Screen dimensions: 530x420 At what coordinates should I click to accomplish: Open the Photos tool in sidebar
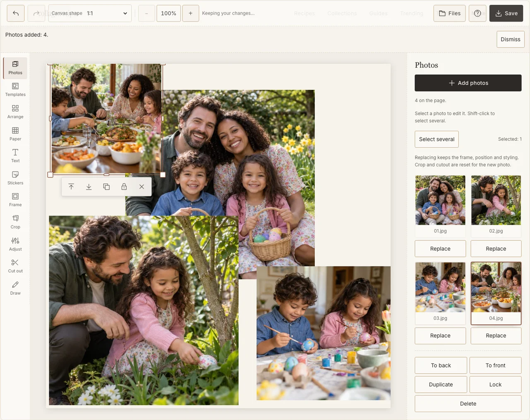tap(15, 68)
